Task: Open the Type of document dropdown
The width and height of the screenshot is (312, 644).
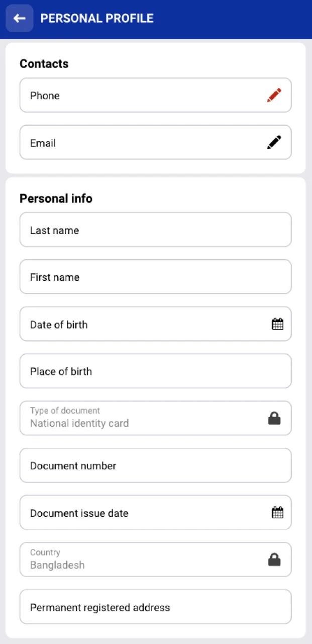Action: click(x=141, y=418)
